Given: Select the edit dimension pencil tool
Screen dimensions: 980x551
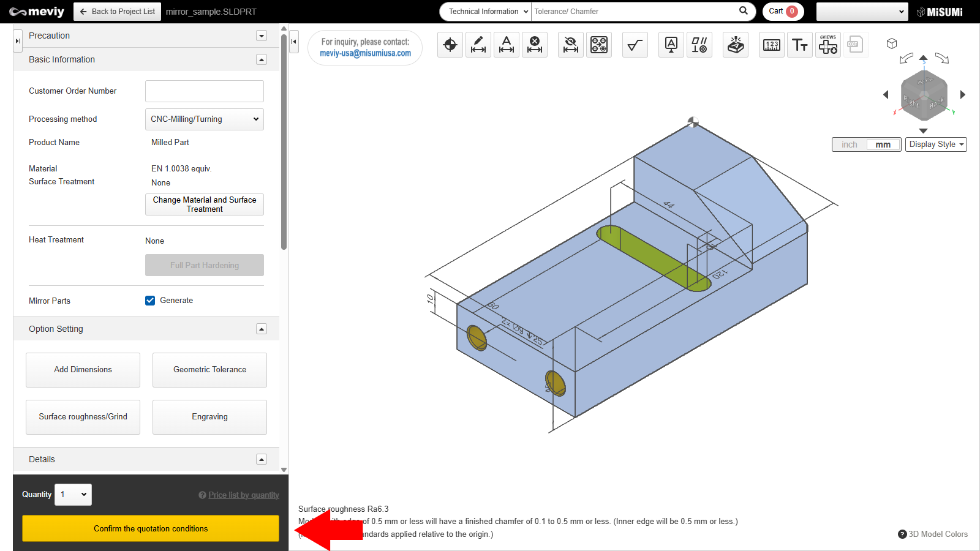Looking at the screenshot, I should click(x=478, y=45).
